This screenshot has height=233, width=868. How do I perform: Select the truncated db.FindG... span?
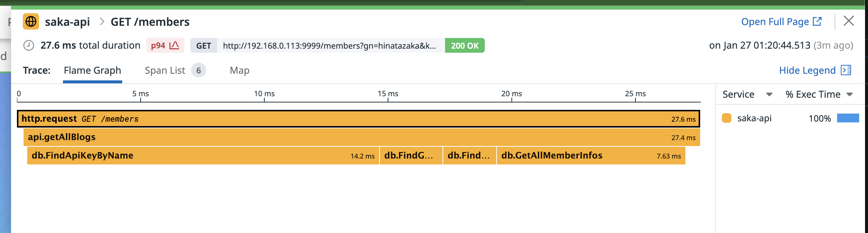411,156
